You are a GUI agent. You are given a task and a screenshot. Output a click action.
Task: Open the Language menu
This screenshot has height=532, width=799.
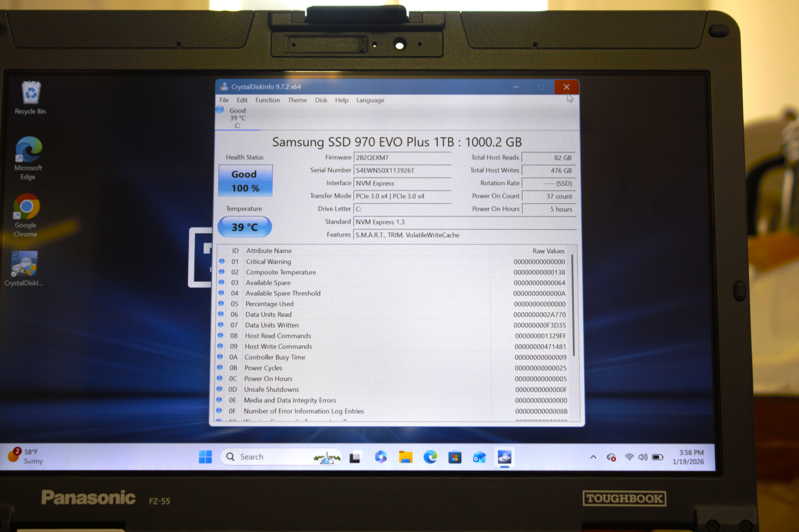coord(371,100)
